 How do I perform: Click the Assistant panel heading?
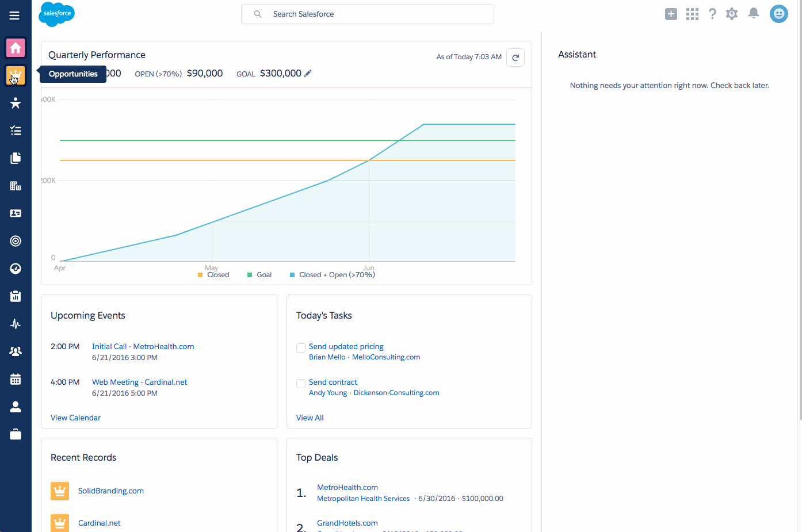click(x=577, y=54)
